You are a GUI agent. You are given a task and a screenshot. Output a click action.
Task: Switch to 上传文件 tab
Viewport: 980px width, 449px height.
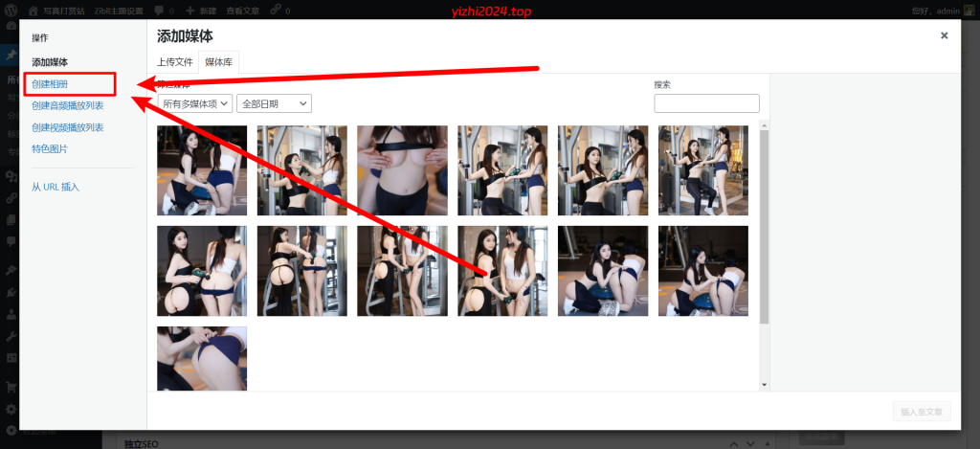point(175,62)
